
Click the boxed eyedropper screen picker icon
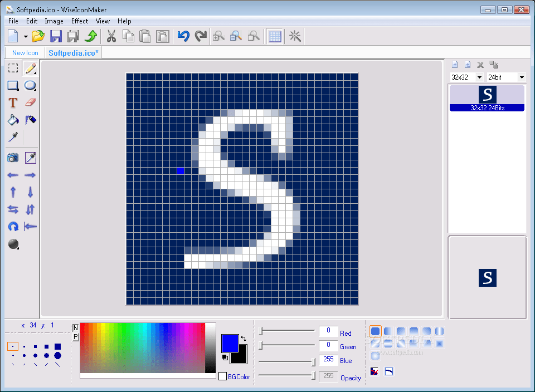click(30, 158)
